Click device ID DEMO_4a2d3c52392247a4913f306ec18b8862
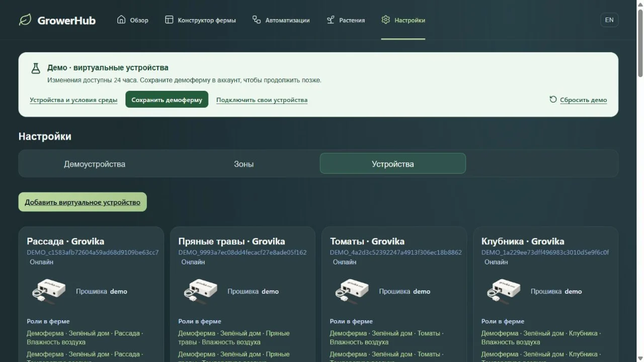 [396, 252]
